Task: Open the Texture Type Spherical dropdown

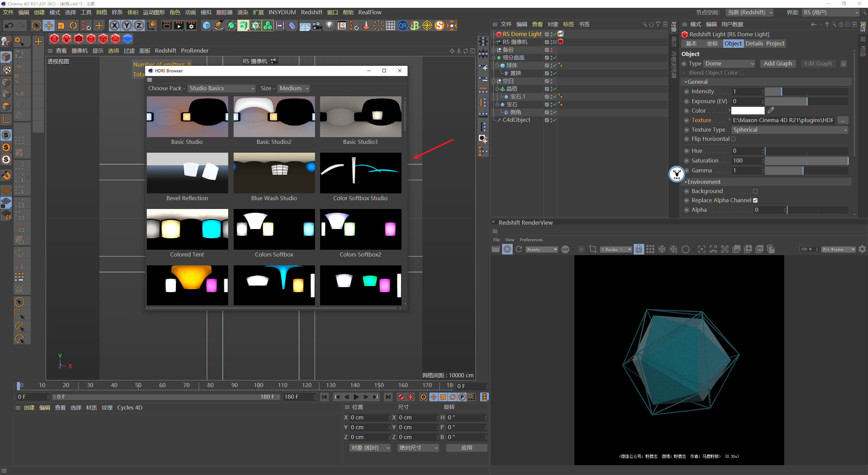Action: coord(789,130)
